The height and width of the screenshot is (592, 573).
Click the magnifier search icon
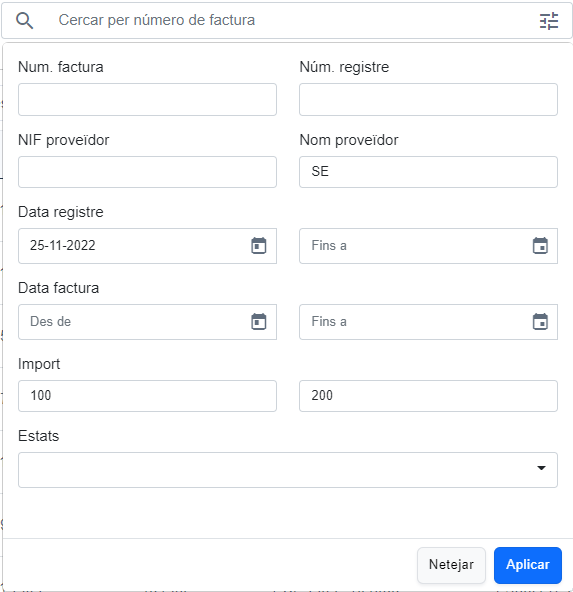25,20
